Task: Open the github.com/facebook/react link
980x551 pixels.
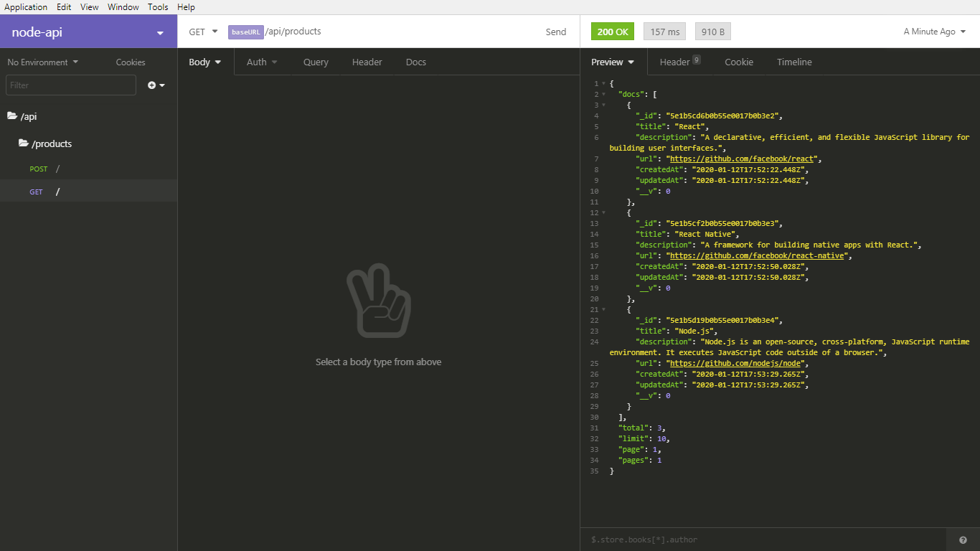Action: coord(743,159)
